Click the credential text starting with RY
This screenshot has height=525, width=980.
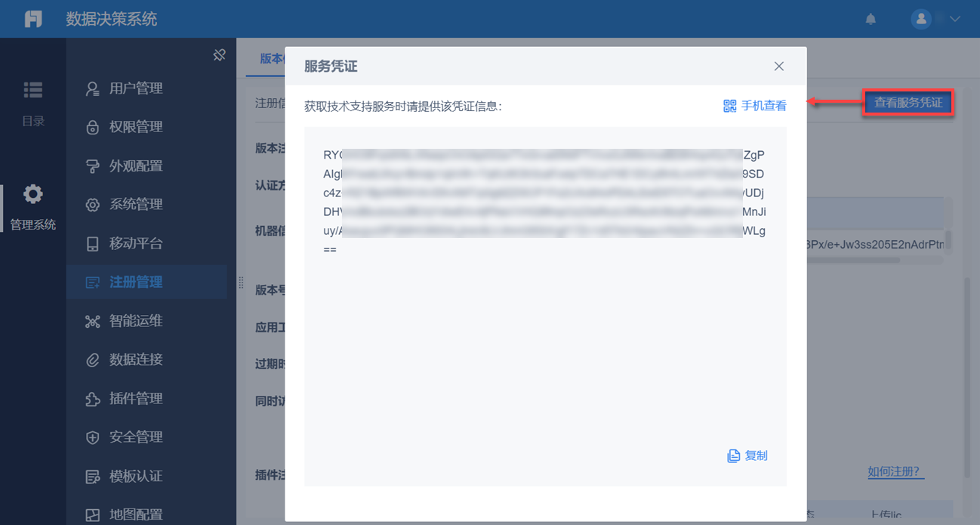544,202
